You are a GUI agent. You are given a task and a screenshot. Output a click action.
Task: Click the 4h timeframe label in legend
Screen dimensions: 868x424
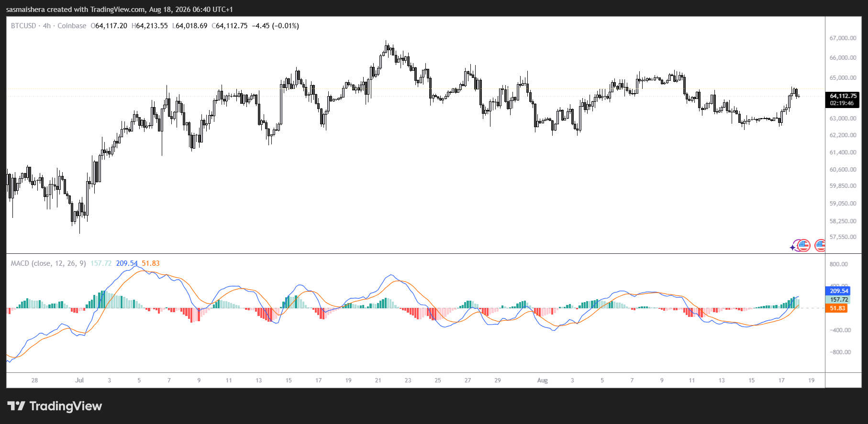coord(47,26)
